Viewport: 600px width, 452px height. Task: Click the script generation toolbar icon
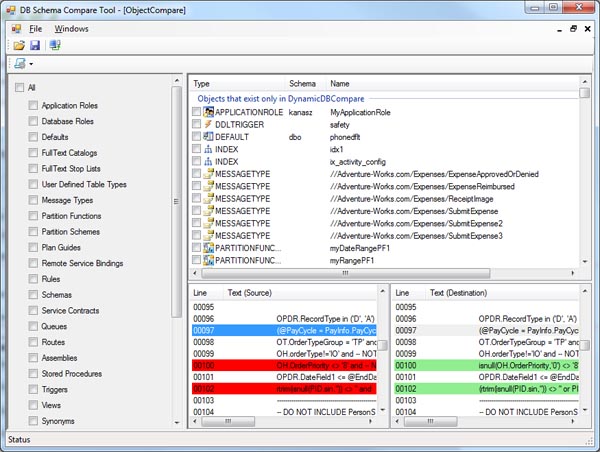click(x=20, y=65)
